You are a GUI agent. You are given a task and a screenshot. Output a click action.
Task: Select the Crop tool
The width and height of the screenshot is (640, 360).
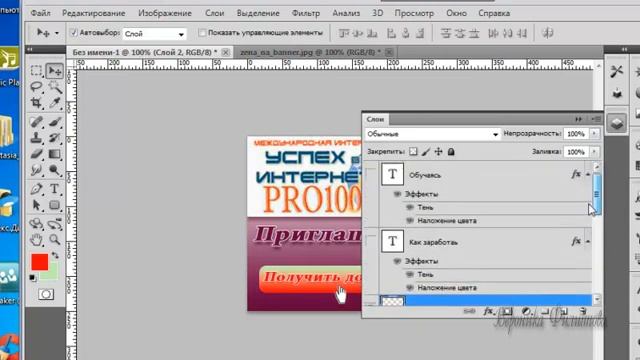[x=36, y=102]
